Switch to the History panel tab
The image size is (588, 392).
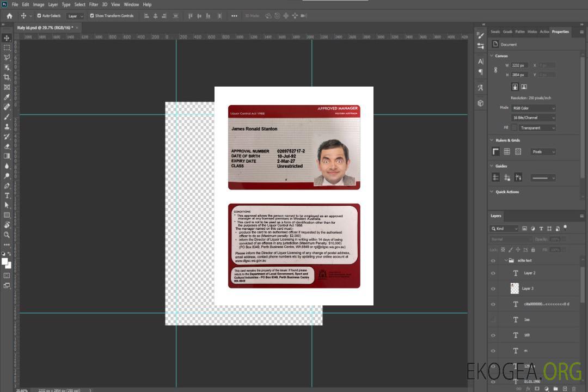tap(532, 32)
